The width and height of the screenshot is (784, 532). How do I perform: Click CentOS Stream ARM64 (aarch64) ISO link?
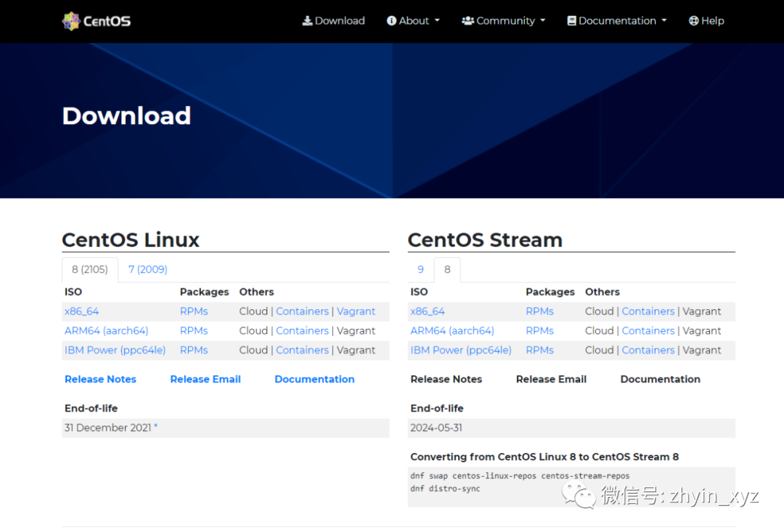click(452, 331)
